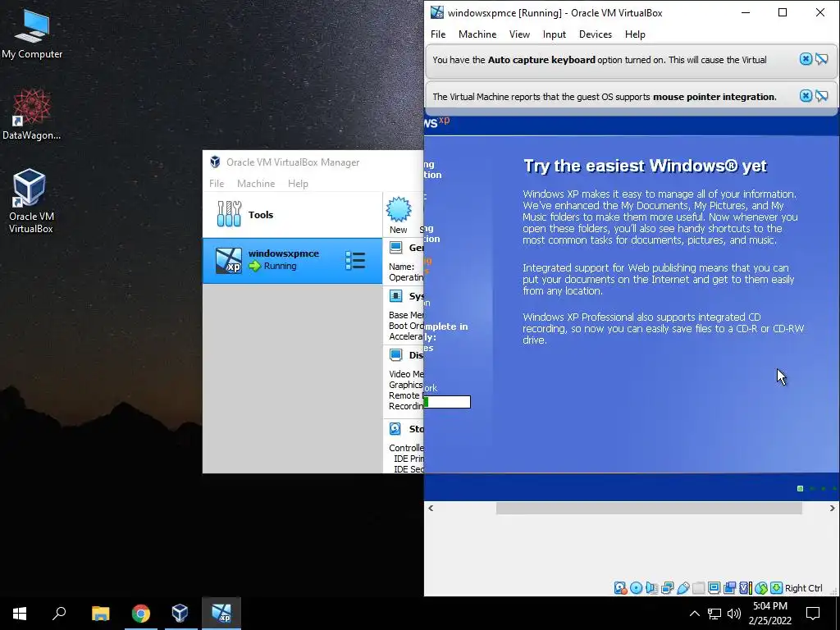840x630 pixels.
Task: Open the Action Center notifications
Action: (813, 614)
